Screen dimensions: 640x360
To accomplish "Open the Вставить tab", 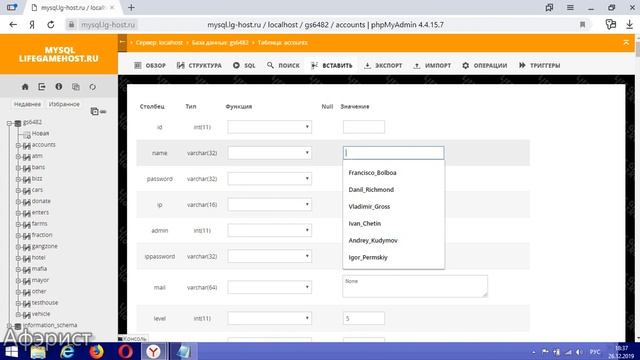I will (331, 65).
